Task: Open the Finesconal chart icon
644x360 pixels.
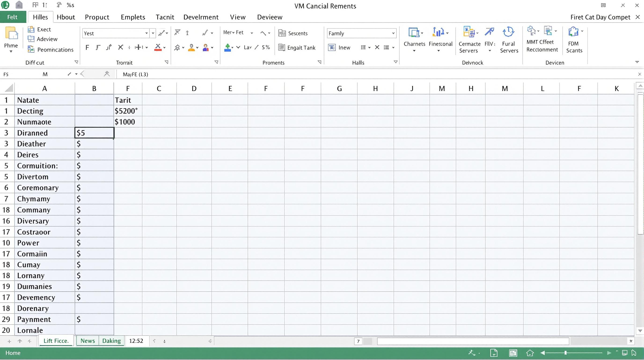Action: [x=438, y=32]
